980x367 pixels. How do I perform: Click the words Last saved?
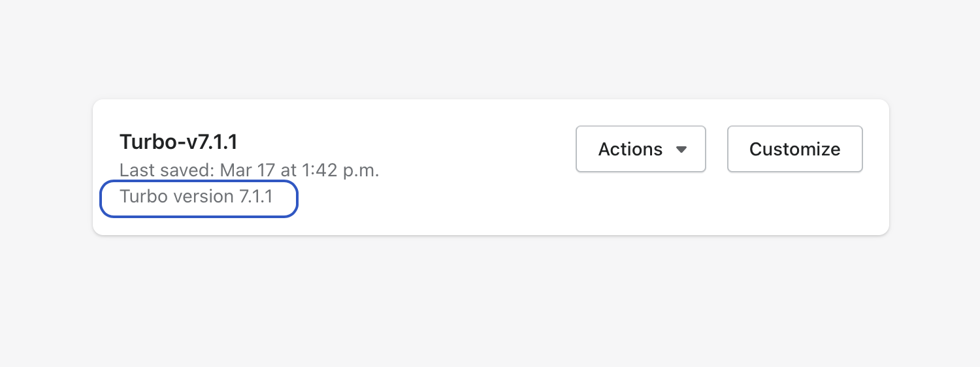tap(165, 170)
